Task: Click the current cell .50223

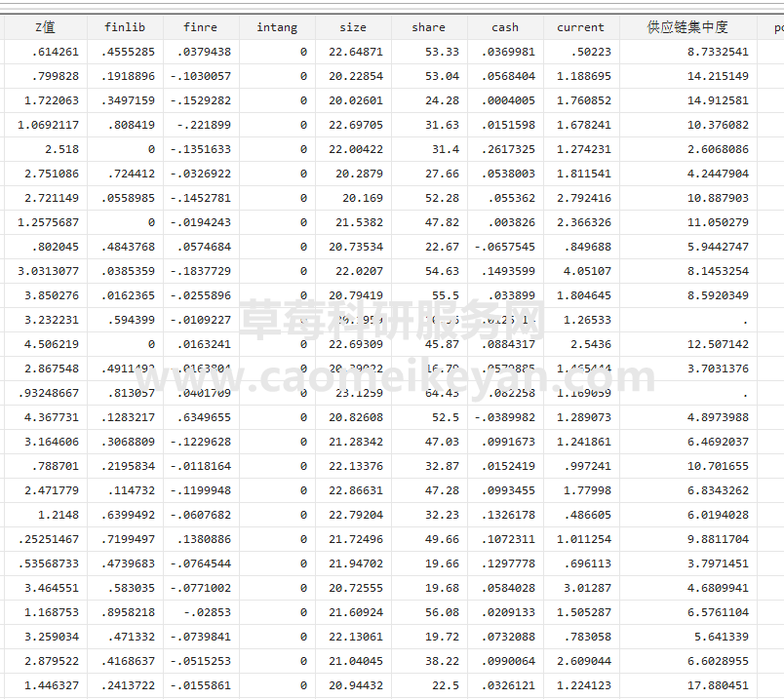Action: [581, 52]
